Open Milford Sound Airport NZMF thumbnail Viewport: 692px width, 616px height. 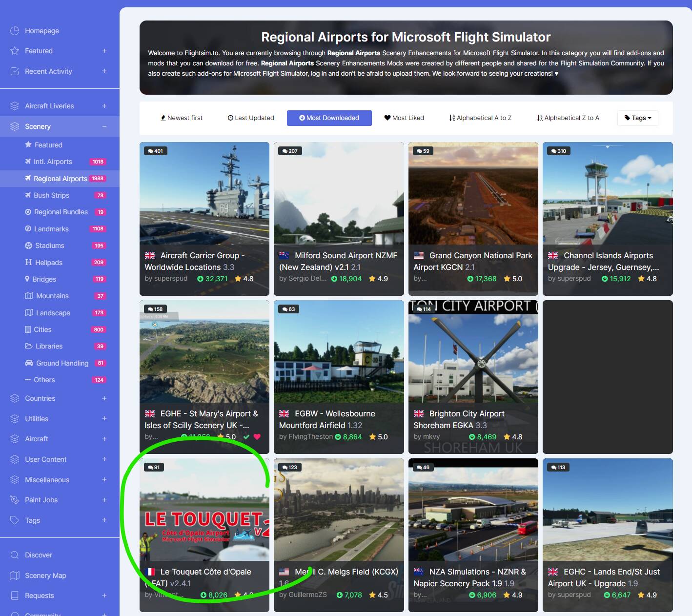(339, 193)
